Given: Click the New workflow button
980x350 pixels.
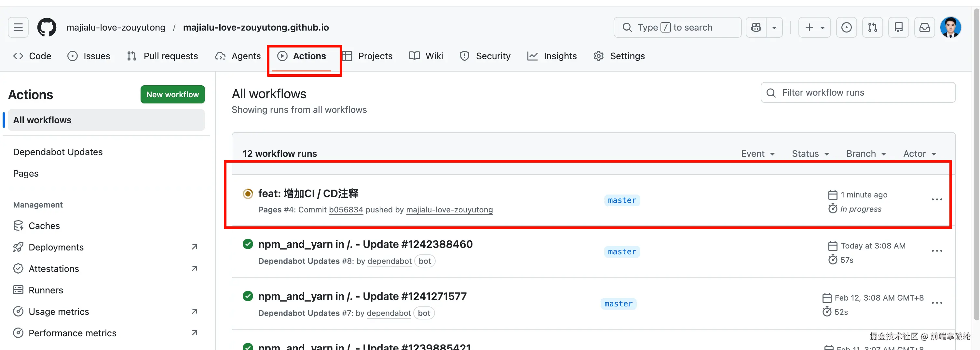Looking at the screenshot, I should tap(173, 94).
